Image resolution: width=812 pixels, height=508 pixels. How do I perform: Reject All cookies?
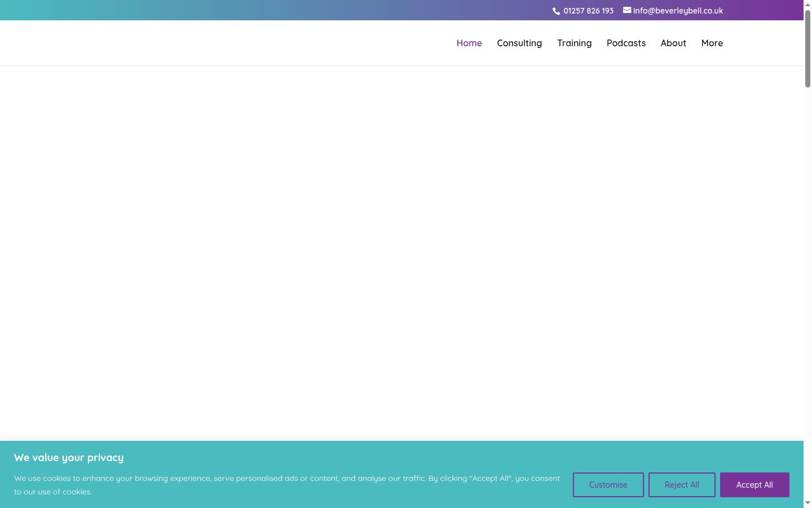(682, 485)
